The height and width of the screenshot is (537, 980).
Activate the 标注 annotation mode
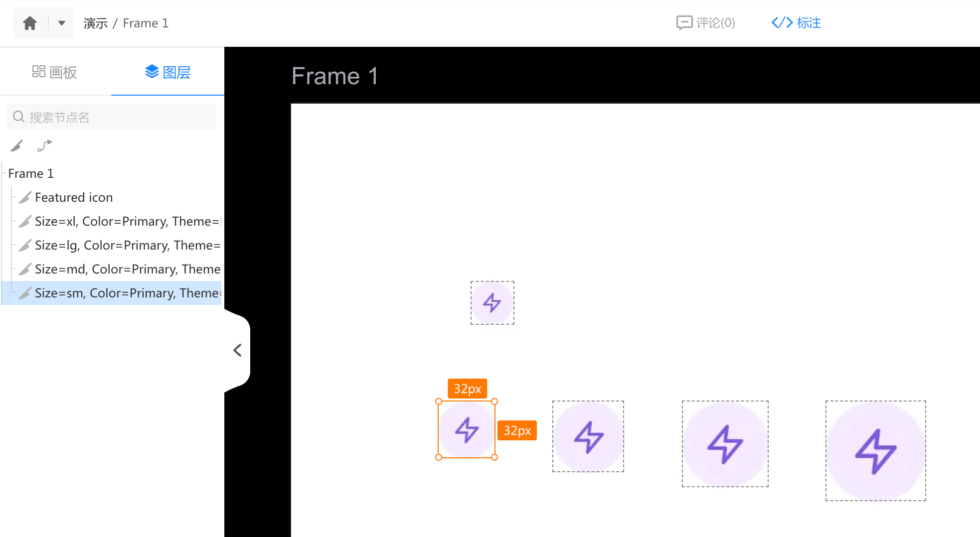click(796, 23)
